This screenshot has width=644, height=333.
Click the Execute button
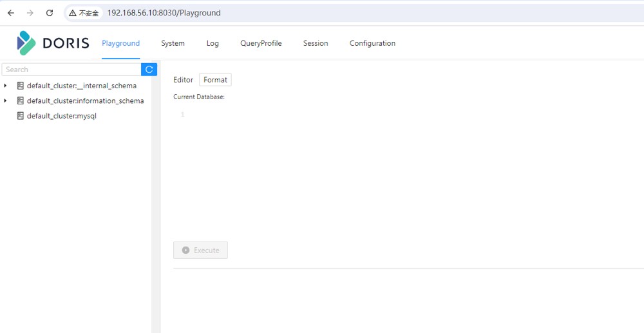tap(200, 250)
